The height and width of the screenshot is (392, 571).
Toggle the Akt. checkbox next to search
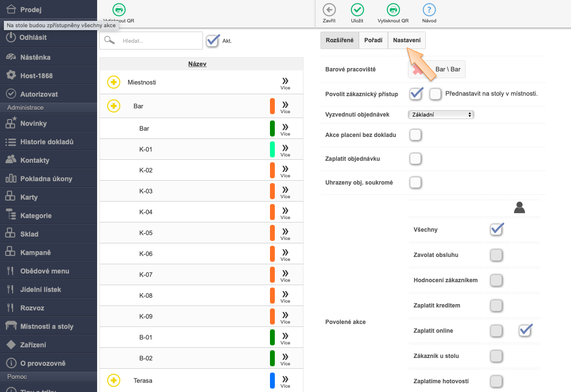(213, 41)
